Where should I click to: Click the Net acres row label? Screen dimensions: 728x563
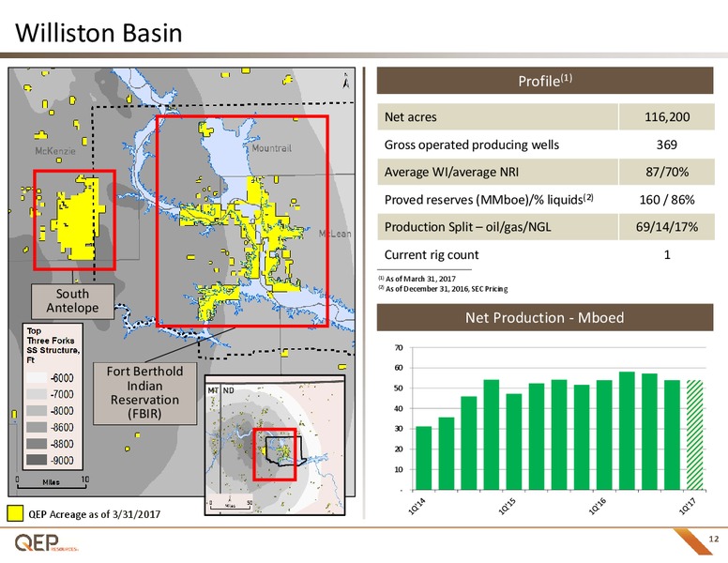coord(410,117)
